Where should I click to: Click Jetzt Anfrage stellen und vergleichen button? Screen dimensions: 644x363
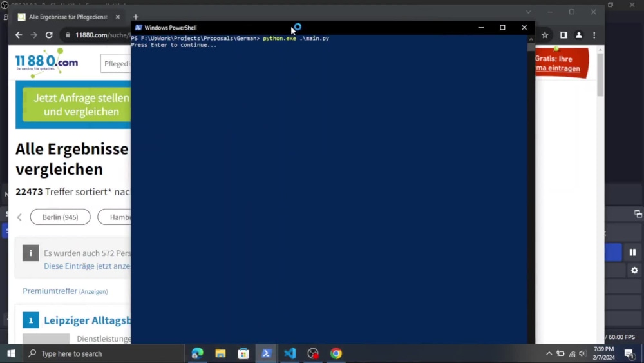pyautogui.click(x=77, y=104)
